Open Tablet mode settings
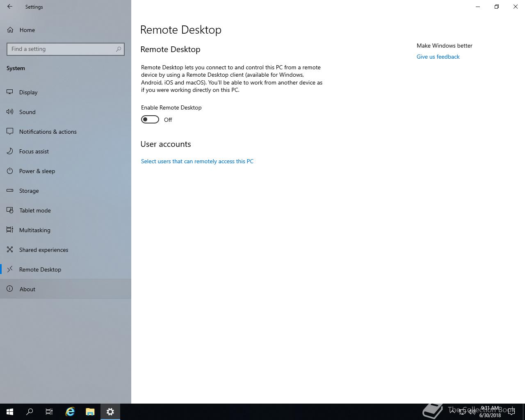The height and width of the screenshot is (420, 525). tap(66, 210)
